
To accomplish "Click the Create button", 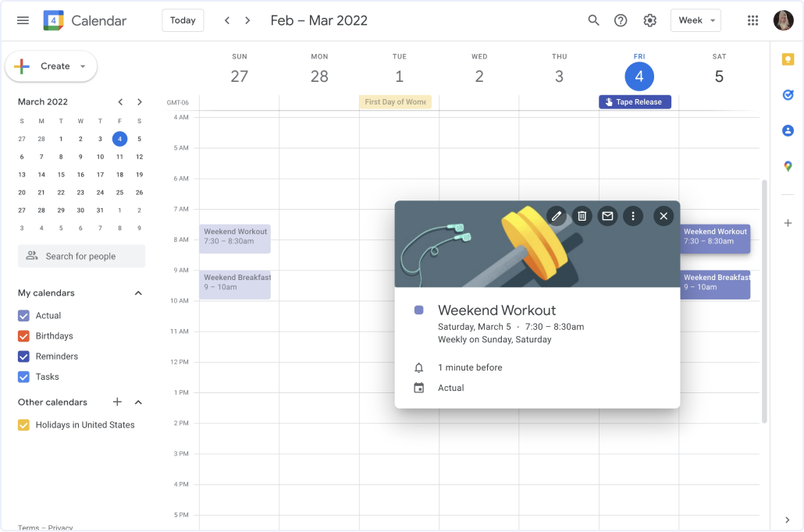I will (x=51, y=66).
